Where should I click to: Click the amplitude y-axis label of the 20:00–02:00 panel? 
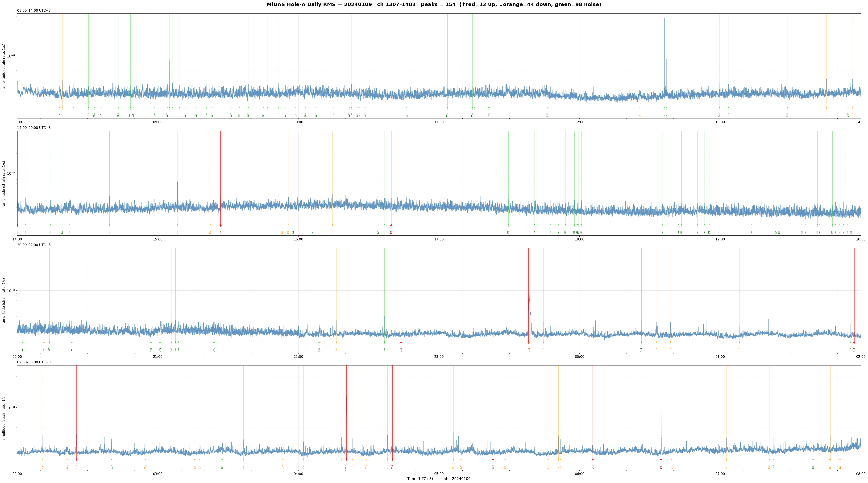pyautogui.click(x=4, y=300)
